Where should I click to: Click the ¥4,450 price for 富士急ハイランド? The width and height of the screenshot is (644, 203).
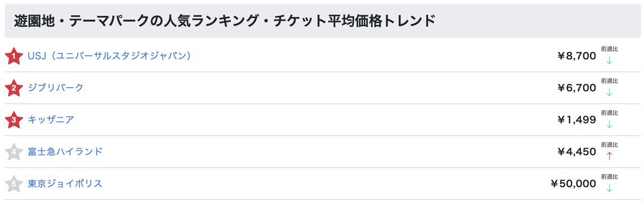(x=576, y=152)
